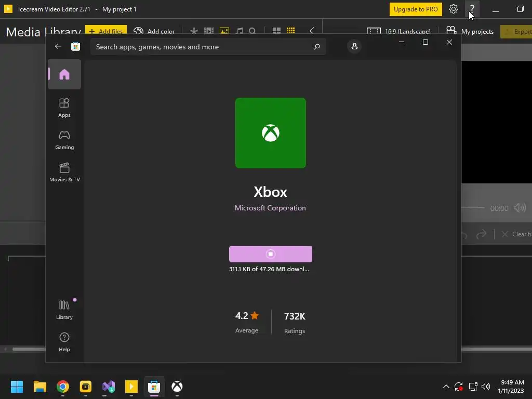
Task: Click the Xbox app tile image
Action: [x=270, y=133]
